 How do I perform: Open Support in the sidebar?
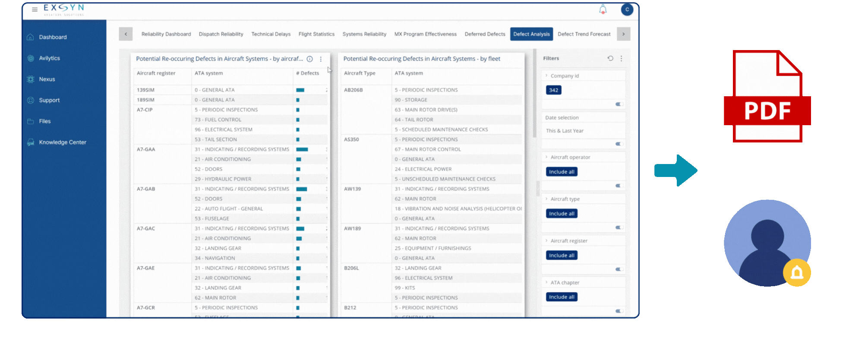coord(49,100)
